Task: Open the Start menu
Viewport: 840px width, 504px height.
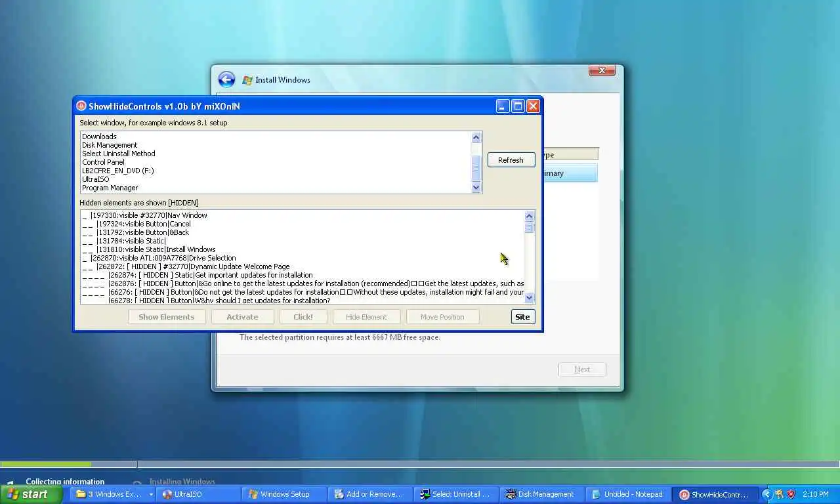Action: 31,494
